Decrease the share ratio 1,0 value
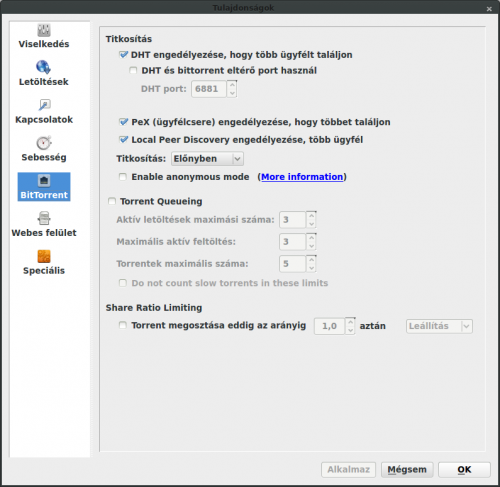The width and height of the screenshot is (500, 487). coord(350,330)
